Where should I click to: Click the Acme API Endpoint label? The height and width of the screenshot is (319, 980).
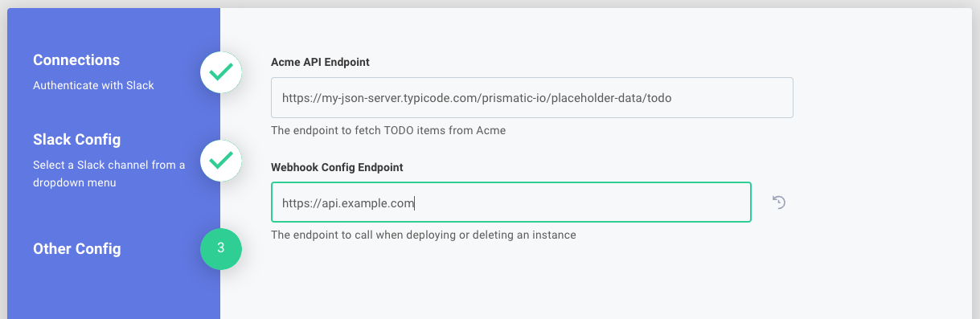click(x=321, y=62)
